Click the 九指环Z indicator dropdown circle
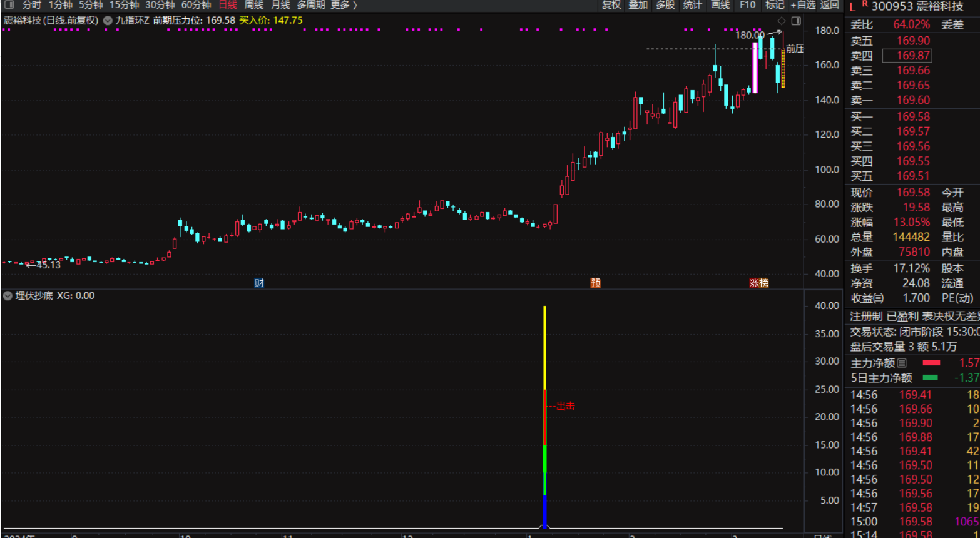Screen dimensions: 980x538 coord(108,21)
